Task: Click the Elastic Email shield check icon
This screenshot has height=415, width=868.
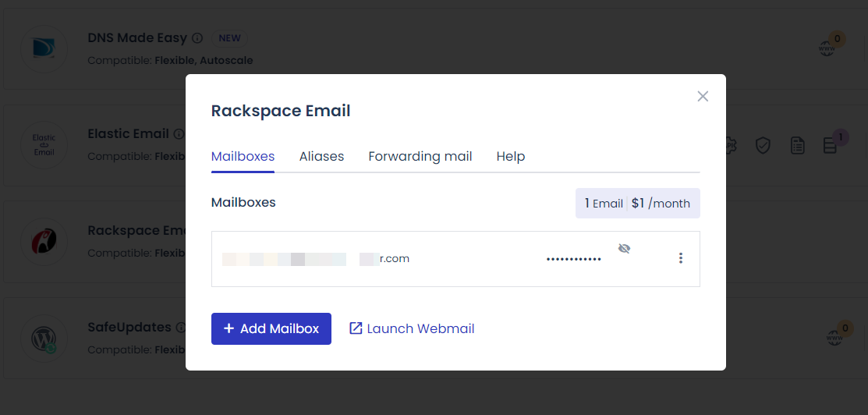Action: coord(763,146)
